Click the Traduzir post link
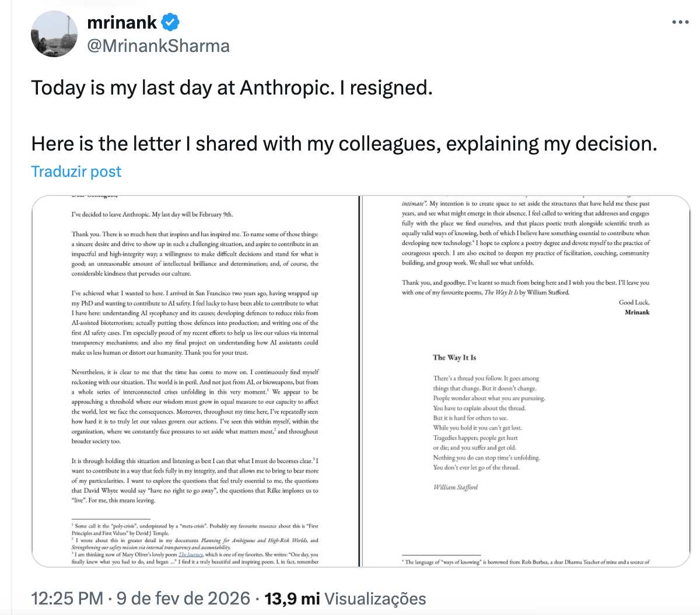The image size is (700, 615). click(x=76, y=172)
